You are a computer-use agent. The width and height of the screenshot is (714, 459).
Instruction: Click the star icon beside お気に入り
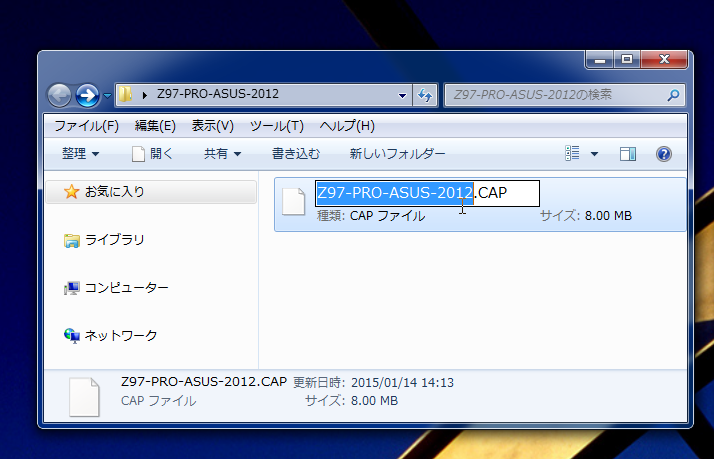coord(71,192)
